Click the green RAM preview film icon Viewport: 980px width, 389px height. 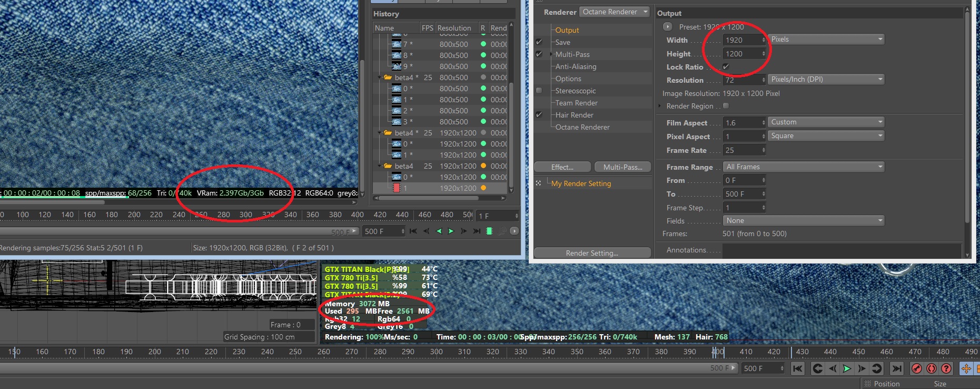(x=489, y=231)
